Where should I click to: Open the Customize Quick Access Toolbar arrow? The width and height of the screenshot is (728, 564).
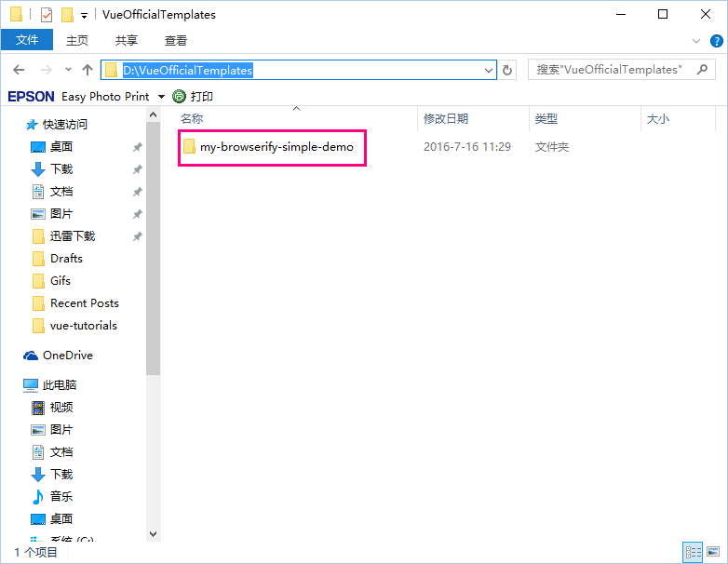pyautogui.click(x=84, y=16)
